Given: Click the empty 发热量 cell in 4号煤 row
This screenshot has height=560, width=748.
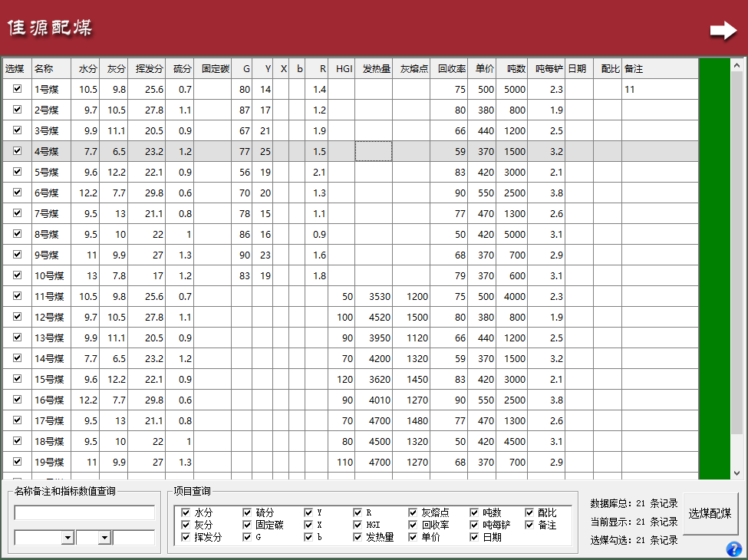Looking at the screenshot, I should tap(374, 151).
